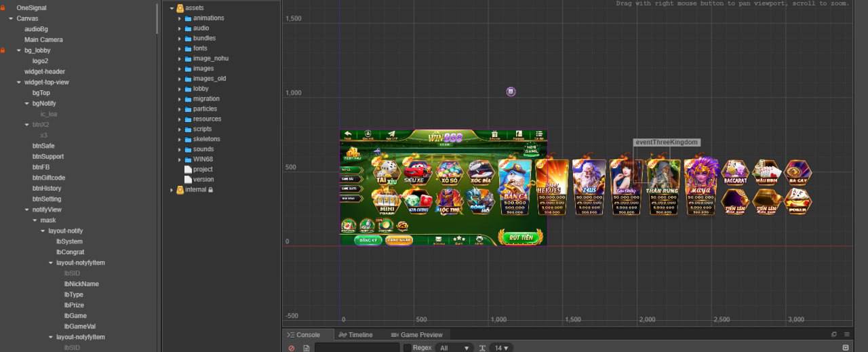Select the Lộc Thú game icon

pos(448,201)
